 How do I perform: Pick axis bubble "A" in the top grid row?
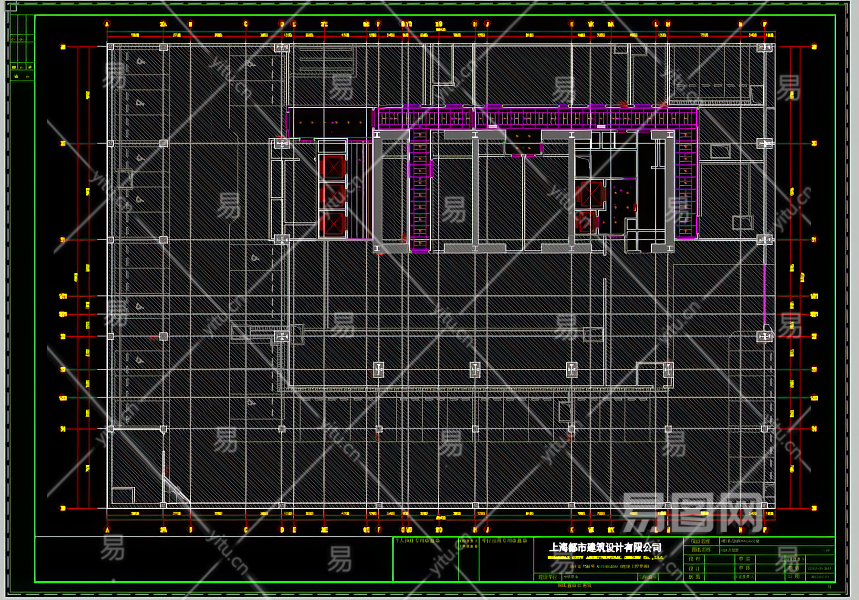tap(107, 24)
